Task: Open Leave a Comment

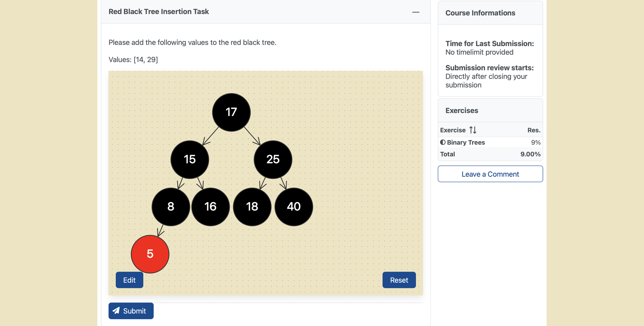Action: point(490,174)
